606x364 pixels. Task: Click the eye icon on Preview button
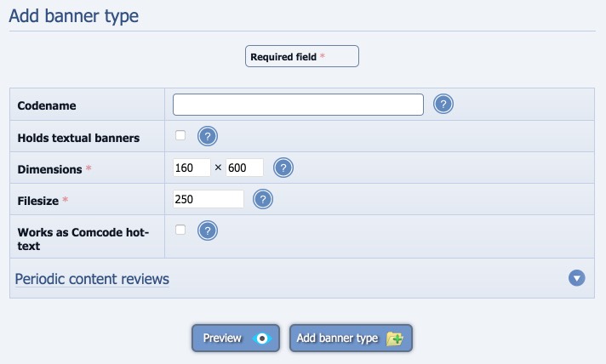pos(261,338)
